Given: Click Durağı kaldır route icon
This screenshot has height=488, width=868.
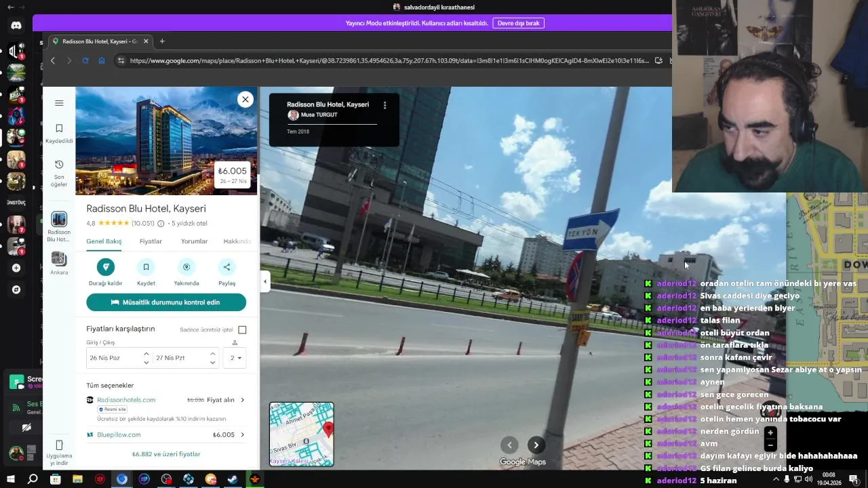Looking at the screenshot, I should [x=105, y=267].
